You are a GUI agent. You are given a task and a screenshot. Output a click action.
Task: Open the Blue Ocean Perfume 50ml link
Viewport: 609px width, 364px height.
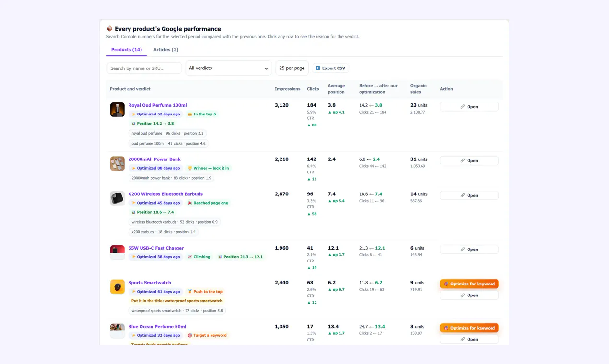157,327
